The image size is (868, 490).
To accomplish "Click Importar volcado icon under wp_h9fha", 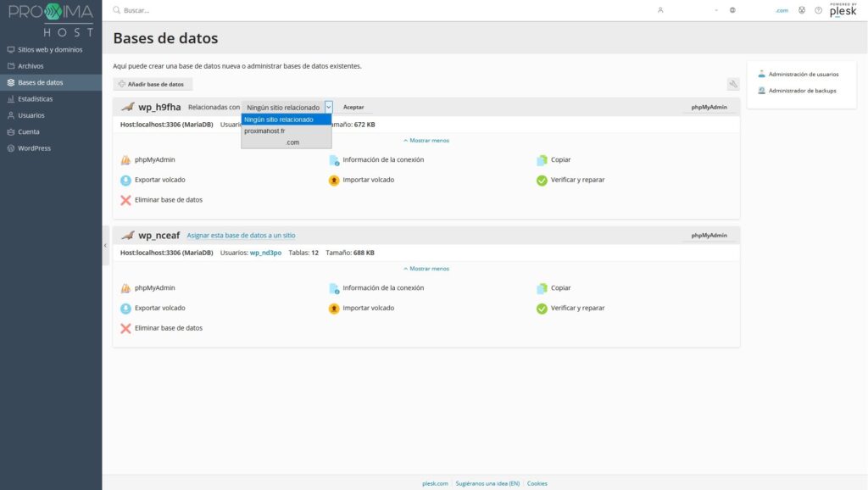I will pyautogui.click(x=334, y=180).
